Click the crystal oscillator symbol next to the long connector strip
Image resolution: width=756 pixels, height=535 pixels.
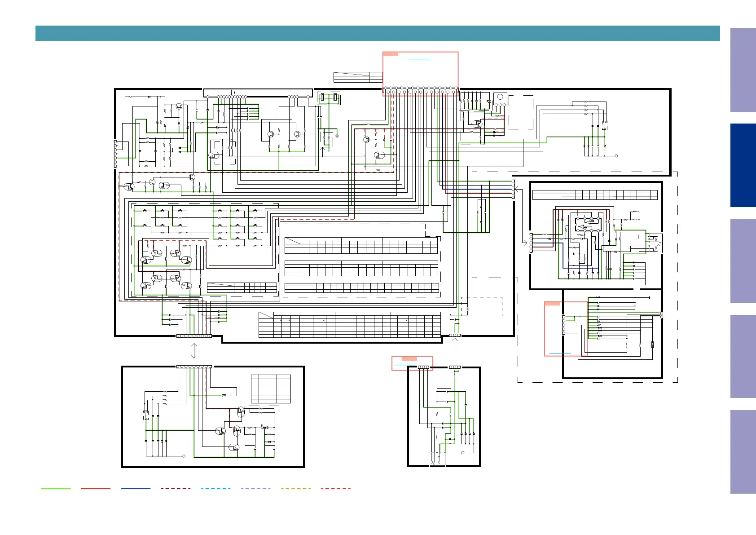[329, 97]
